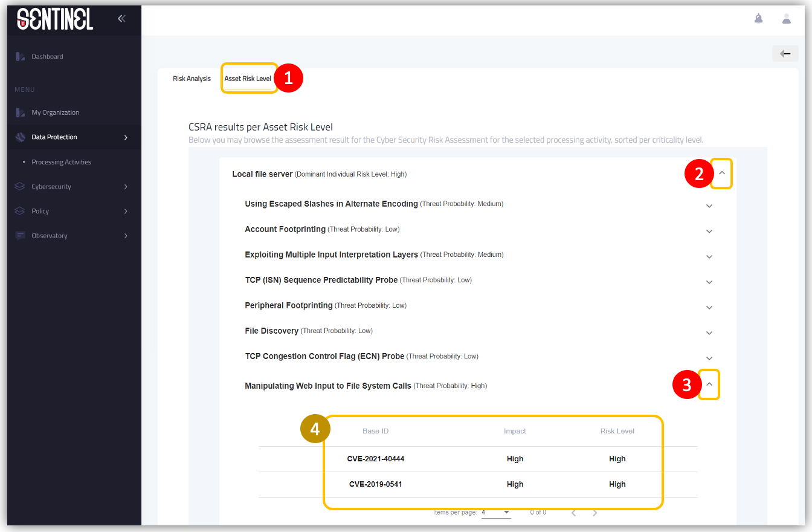Expand Cybersecurity with its chevron arrow

126,187
